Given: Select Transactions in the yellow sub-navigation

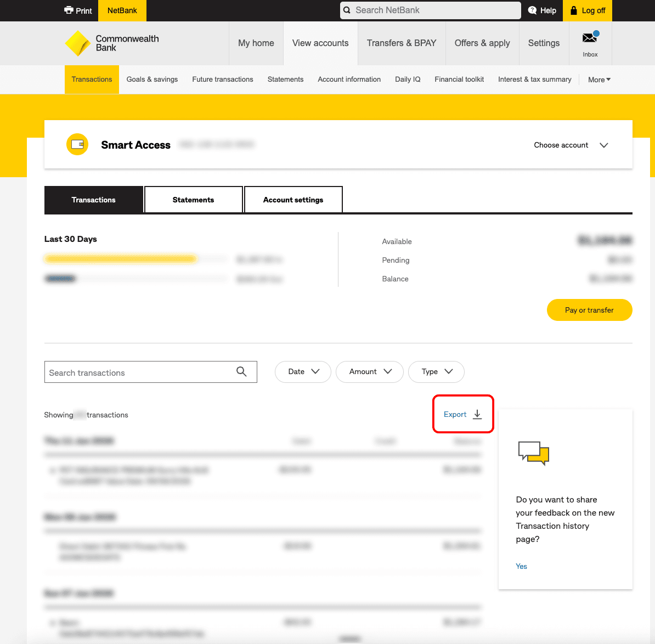Looking at the screenshot, I should coord(92,80).
